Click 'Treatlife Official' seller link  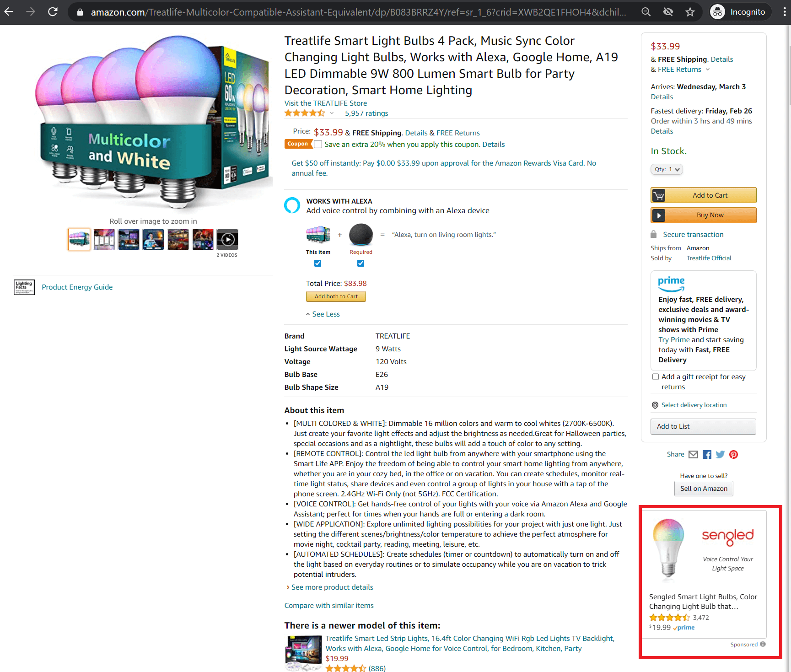coord(709,258)
